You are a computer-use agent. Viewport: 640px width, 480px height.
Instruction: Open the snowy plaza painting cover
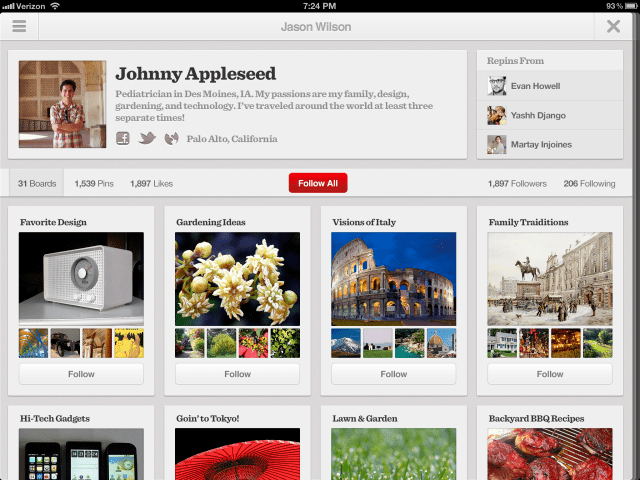click(550, 279)
